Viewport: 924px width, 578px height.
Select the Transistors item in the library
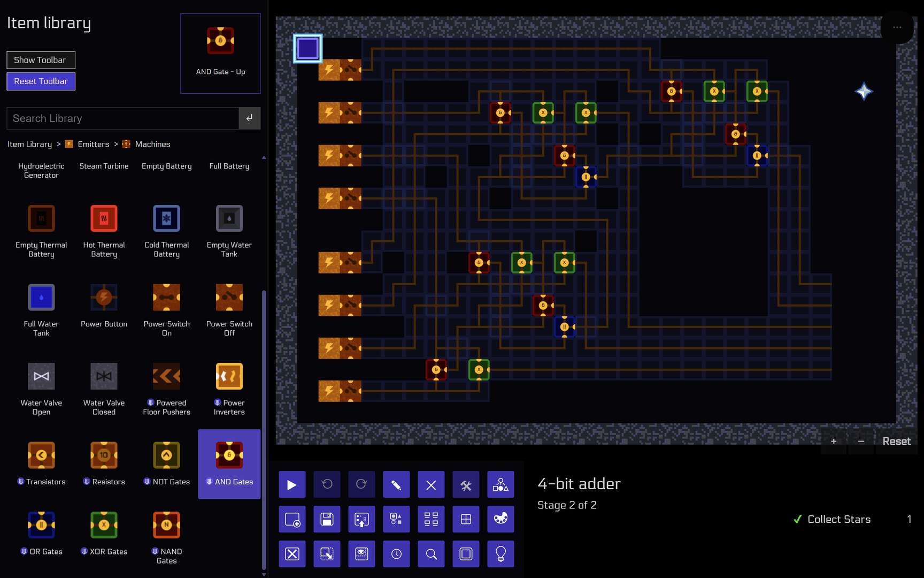point(41,463)
